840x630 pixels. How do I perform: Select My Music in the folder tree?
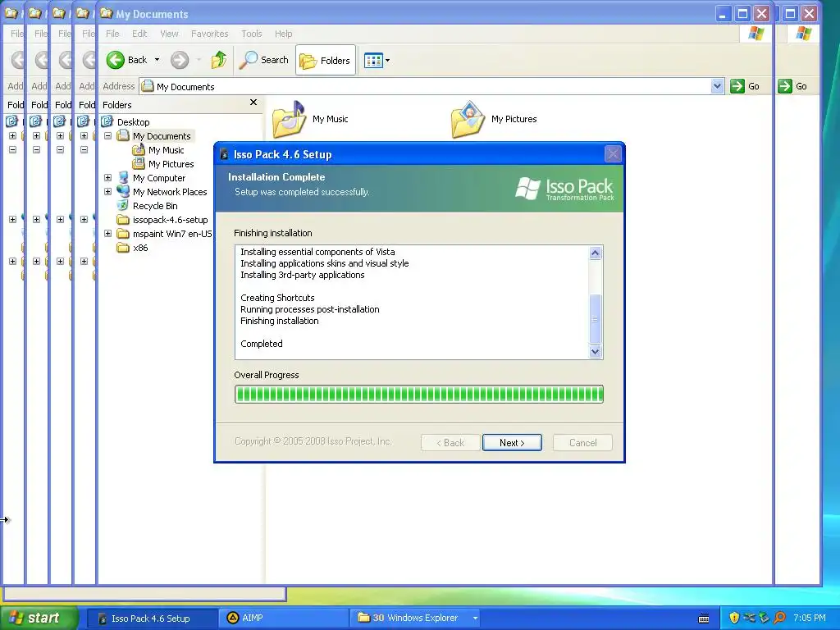pos(166,150)
